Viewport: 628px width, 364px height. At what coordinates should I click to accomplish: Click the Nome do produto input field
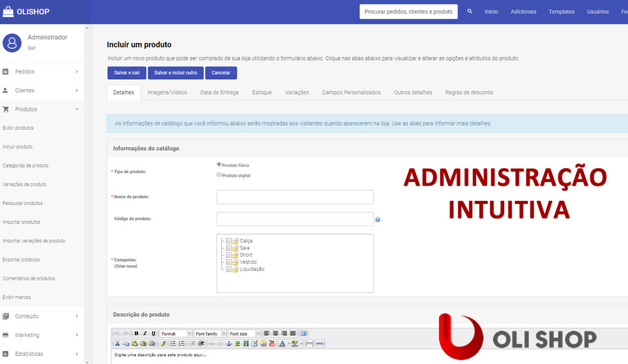coord(295,197)
